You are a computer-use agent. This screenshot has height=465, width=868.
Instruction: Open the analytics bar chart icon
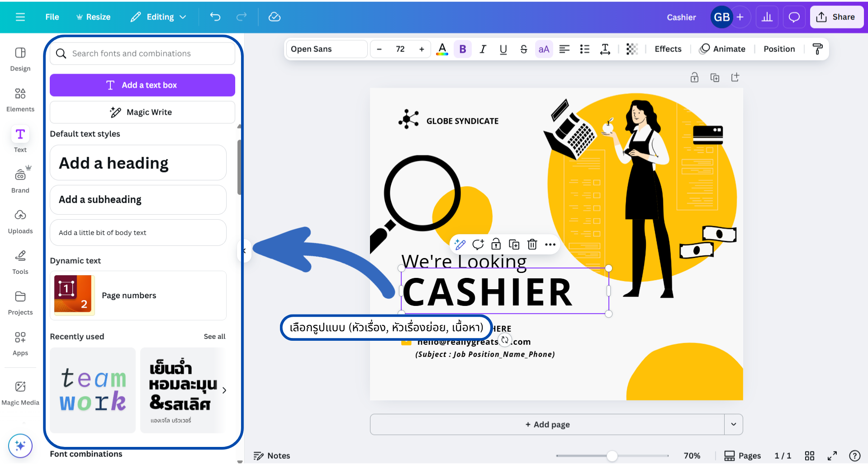click(767, 17)
